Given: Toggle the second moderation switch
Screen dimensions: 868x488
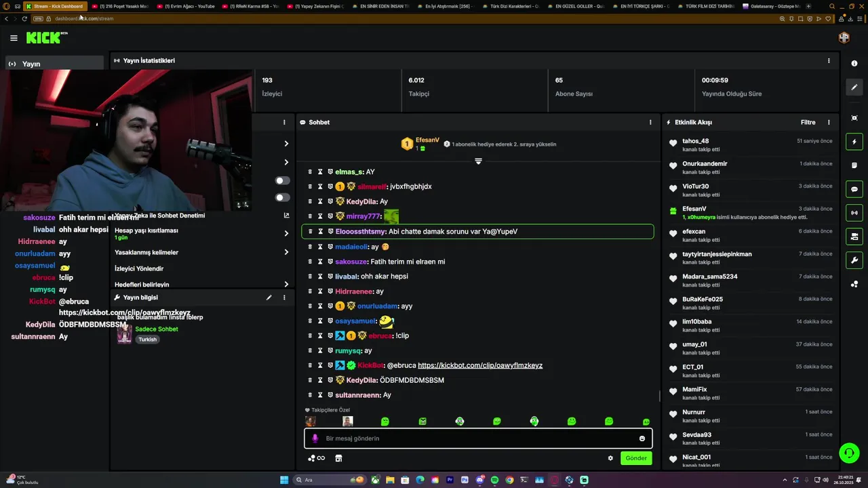Looking at the screenshot, I should click(282, 198).
